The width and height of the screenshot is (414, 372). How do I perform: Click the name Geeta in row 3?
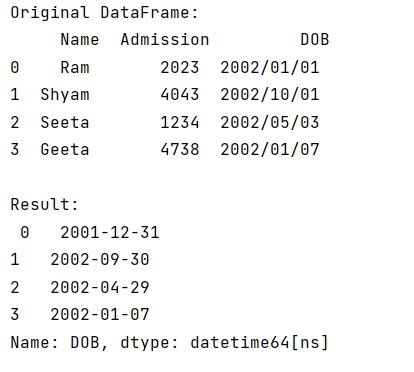pos(65,149)
